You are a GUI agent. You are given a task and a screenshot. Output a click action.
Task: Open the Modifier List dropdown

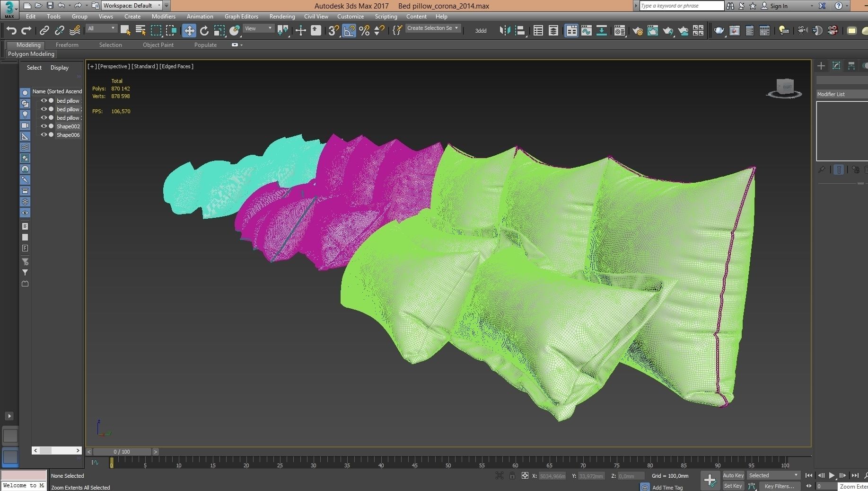tap(842, 94)
